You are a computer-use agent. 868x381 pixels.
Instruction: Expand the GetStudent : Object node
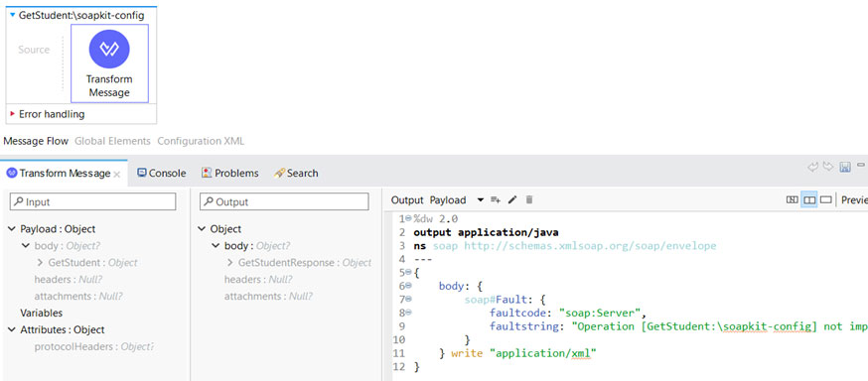click(x=40, y=263)
